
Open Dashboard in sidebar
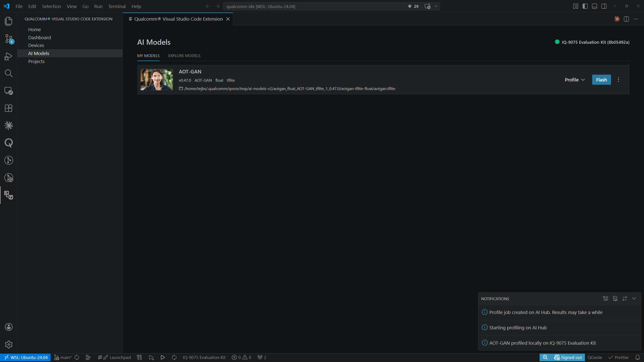point(70,37)
